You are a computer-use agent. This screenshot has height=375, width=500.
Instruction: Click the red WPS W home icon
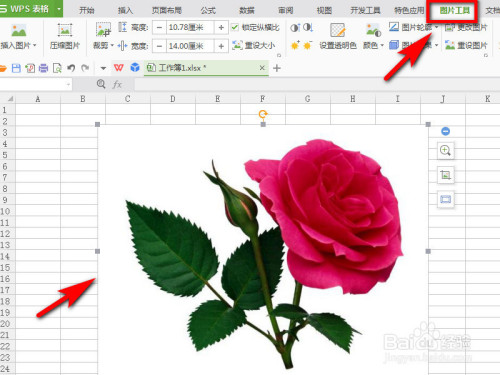pos(119,68)
